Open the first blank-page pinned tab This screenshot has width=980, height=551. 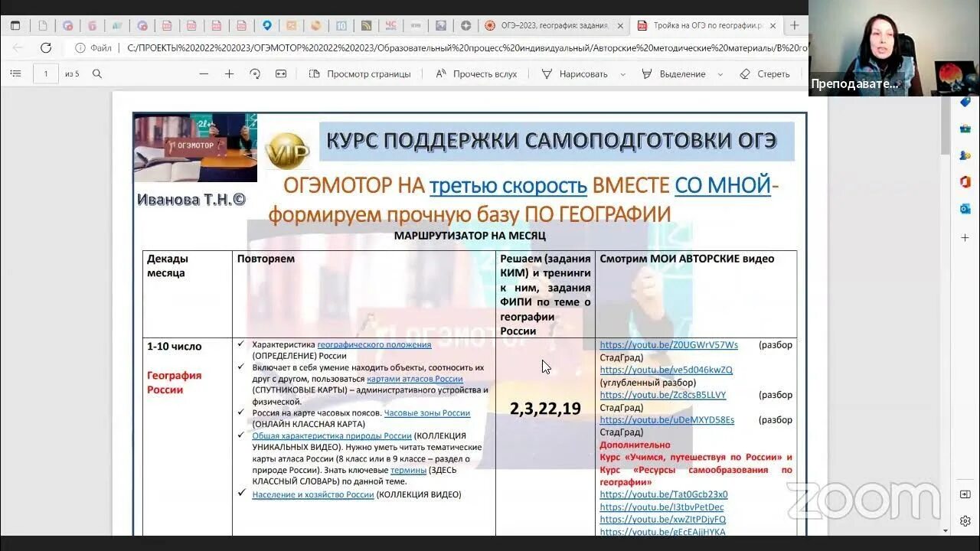43,25
